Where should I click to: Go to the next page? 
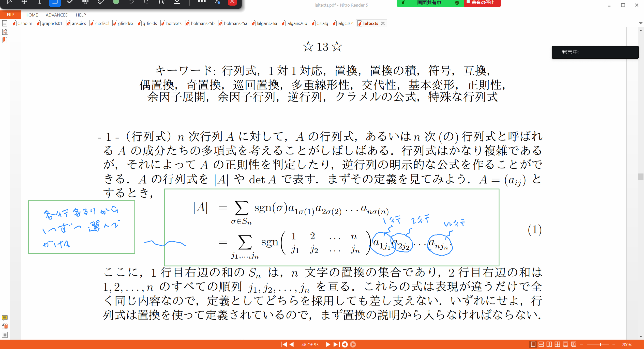328,344
